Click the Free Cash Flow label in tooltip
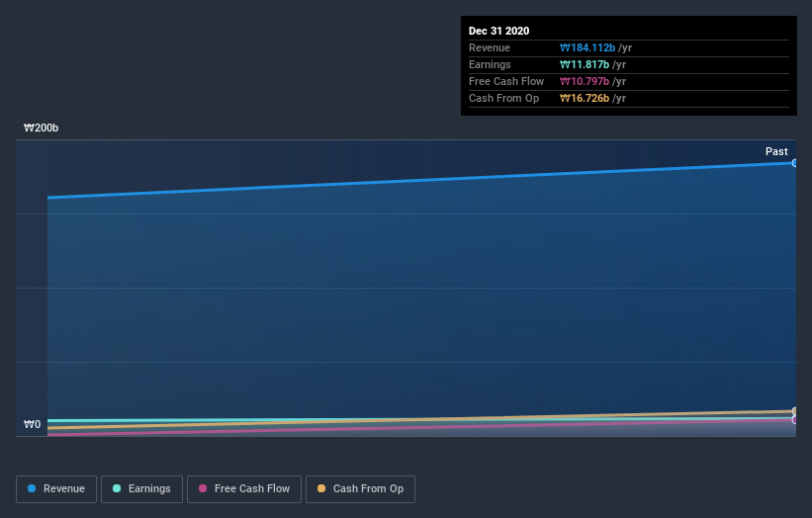 tap(506, 81)
